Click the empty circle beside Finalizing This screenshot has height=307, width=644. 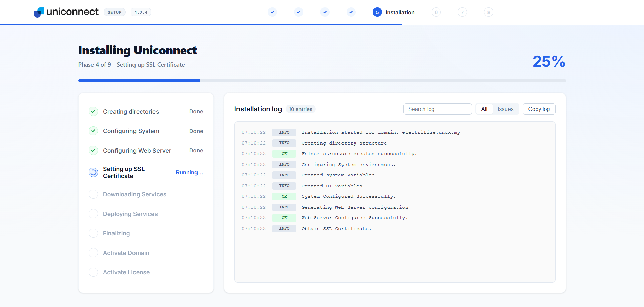tap(93, 233)
